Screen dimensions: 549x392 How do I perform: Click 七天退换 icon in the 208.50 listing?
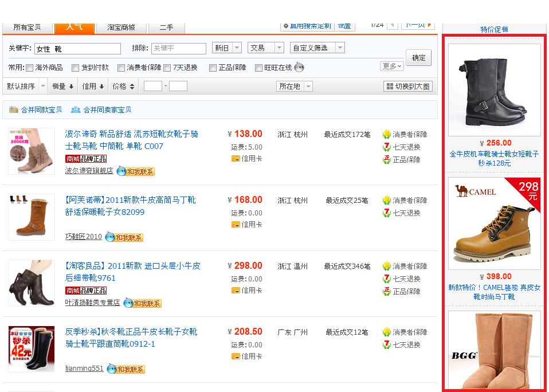click(x=387, y=344)
